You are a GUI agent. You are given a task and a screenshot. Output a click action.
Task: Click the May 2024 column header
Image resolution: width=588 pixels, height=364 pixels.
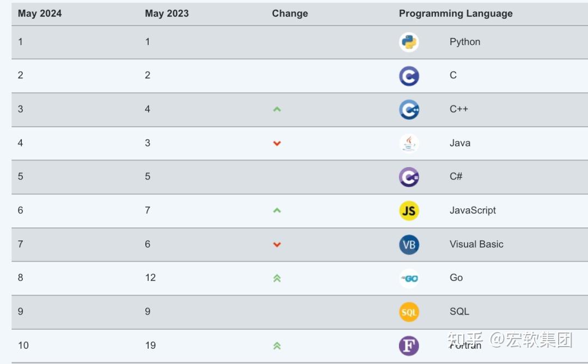click(x=40, y=14)
